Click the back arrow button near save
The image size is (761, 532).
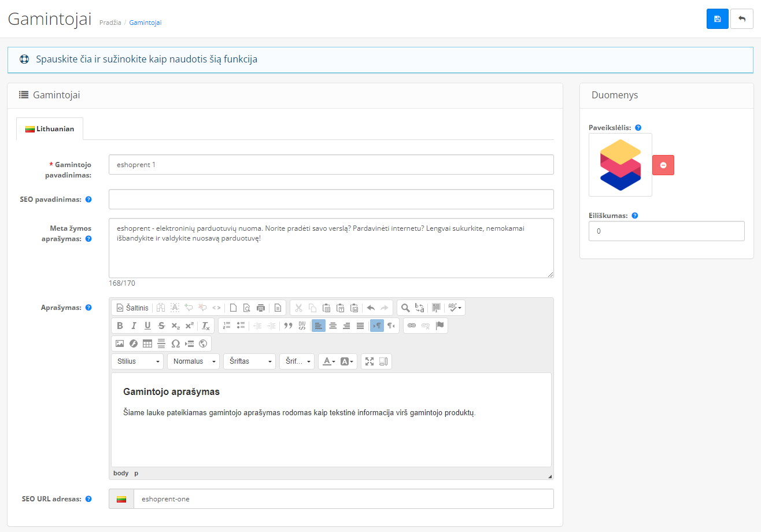click(742, 19)
